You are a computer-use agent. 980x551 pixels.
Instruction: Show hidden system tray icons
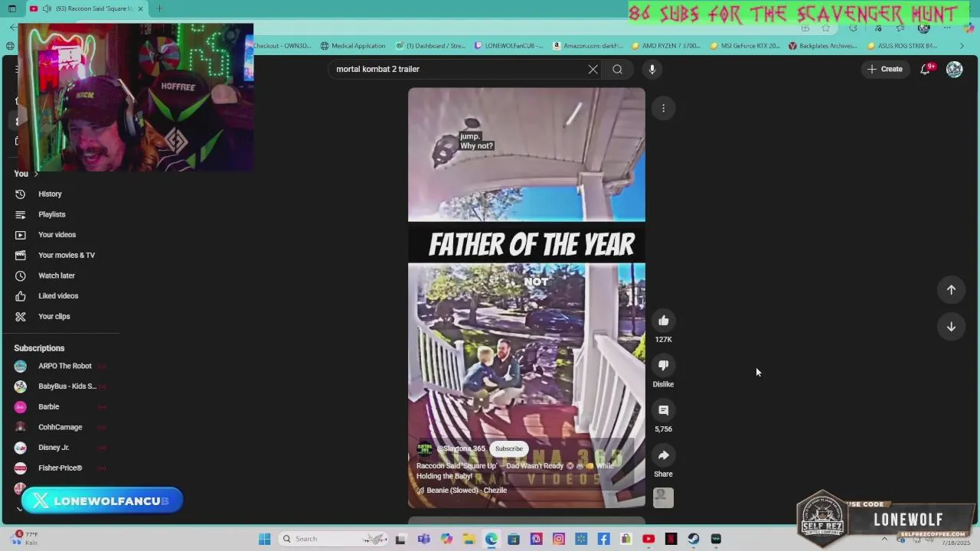pyautogui.click(x=884, y=539)
